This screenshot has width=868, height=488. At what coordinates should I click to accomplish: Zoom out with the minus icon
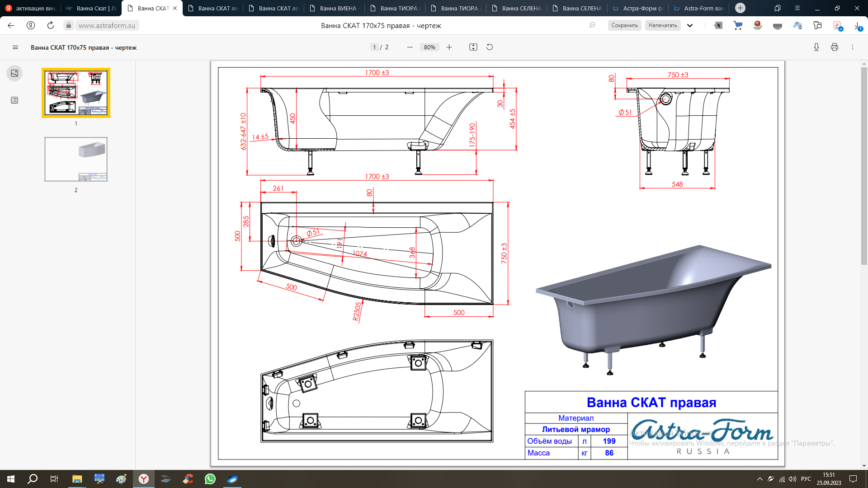pos(410,47)
